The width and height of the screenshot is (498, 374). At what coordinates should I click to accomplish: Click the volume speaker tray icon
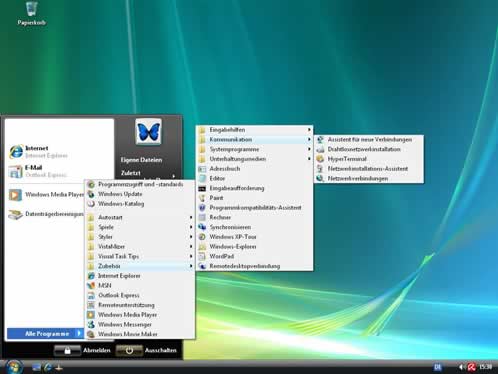tap(461, 367)
